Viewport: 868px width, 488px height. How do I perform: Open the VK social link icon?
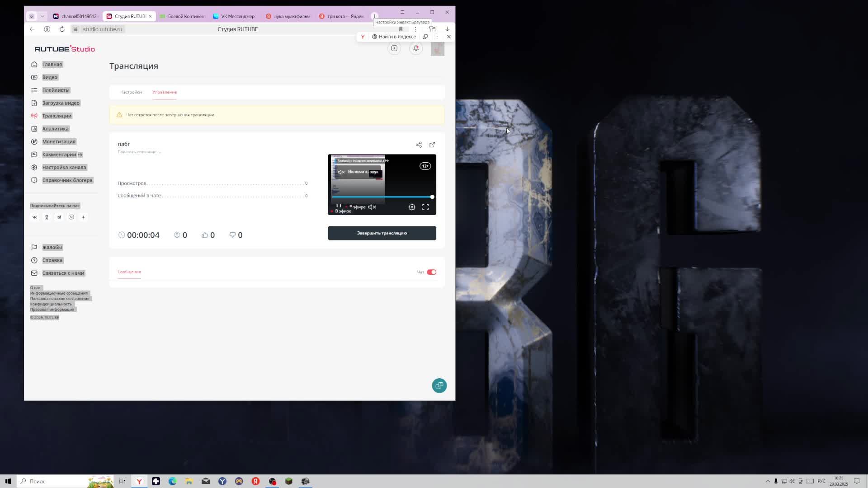[x=34, y=217]
